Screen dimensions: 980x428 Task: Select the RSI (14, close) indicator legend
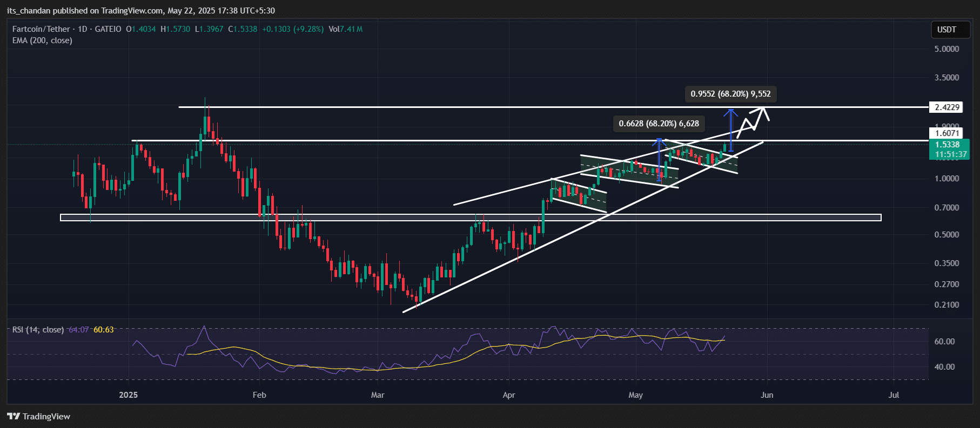38,330
